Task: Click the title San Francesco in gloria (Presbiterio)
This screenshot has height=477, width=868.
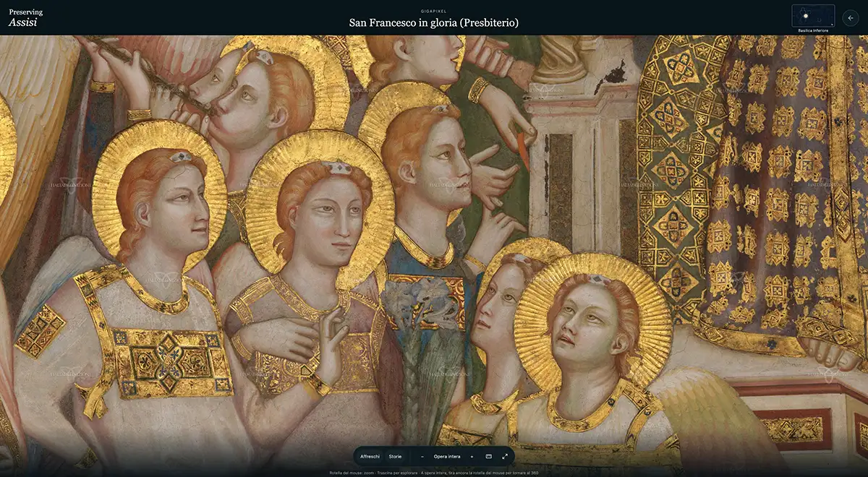Action: pos(434,23)
